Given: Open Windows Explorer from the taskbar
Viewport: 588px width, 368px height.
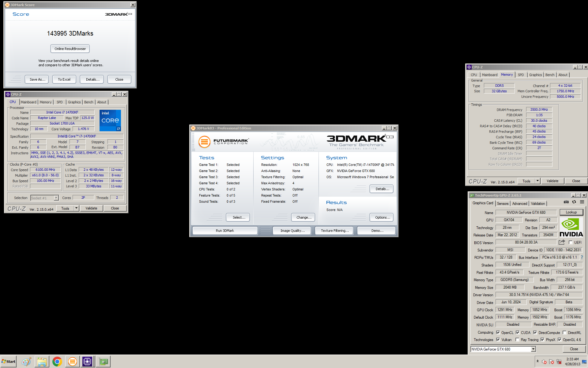Looking at the screenshot, I should (42, 362).
